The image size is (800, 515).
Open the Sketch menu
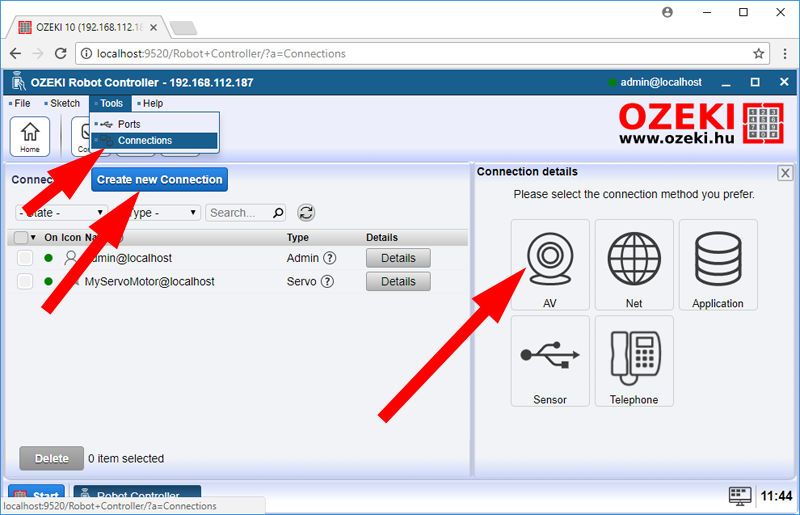[62, 103]
